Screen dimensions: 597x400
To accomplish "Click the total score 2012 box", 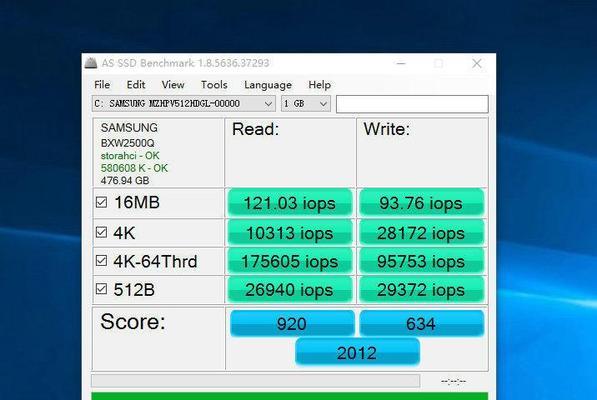I will 358,352.
